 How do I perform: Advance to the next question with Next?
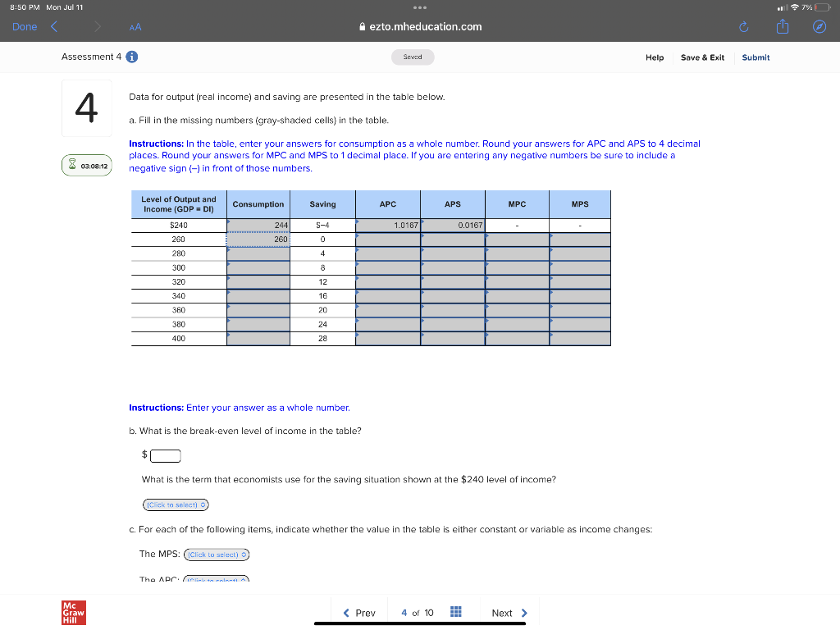(x=503, y=612)
